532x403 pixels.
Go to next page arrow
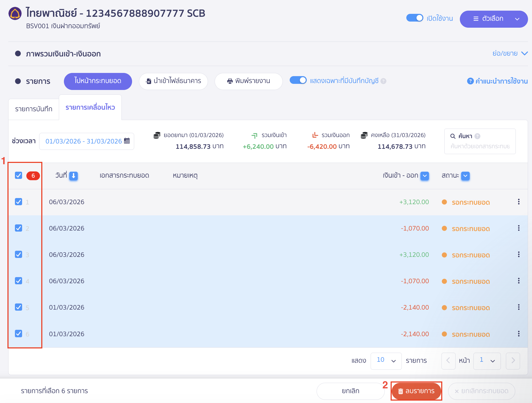coord(513,361)
